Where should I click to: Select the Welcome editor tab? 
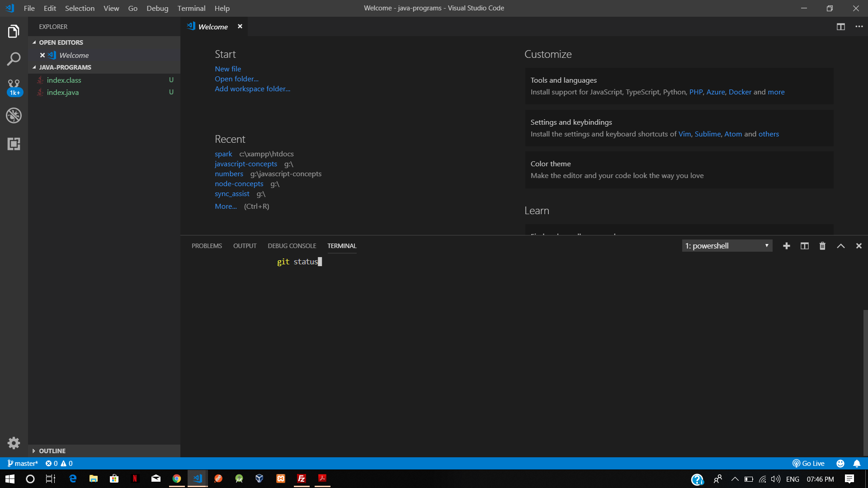click(x=213, y=27)
